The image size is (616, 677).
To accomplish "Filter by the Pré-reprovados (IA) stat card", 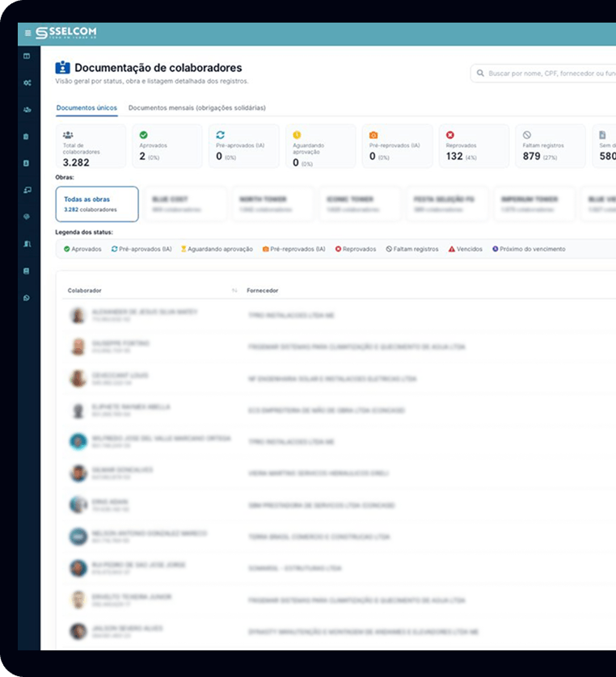I will (x=398, y=146).
